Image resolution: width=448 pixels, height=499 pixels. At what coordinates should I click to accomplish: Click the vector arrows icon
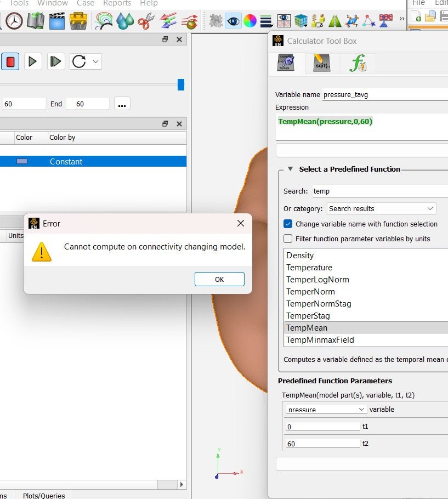(168, 21)
